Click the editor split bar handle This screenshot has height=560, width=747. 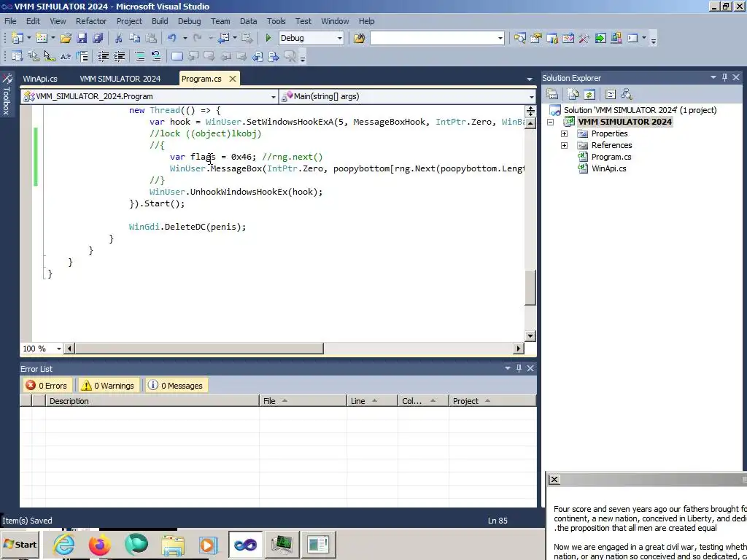[530, 111]
